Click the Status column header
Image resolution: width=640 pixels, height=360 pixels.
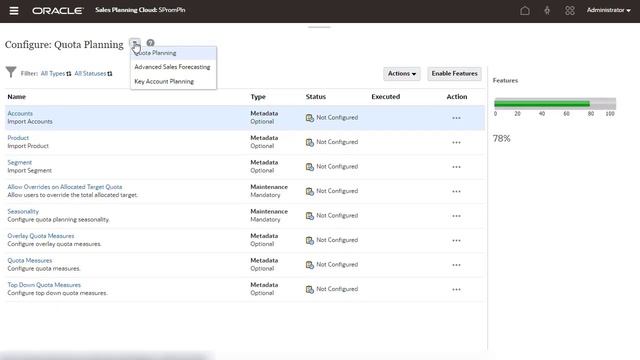(x=316, y=97)
